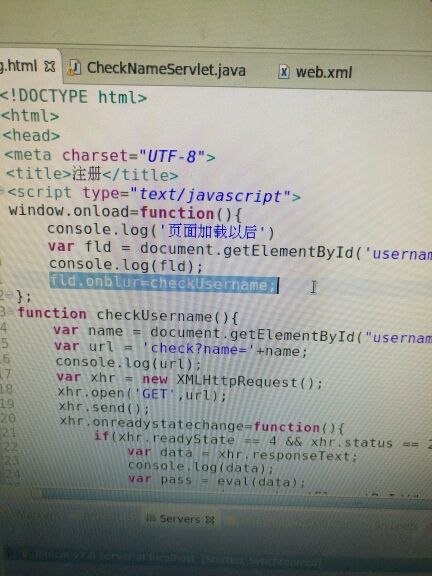Collapse the script tag fold marker

point(2,191)
